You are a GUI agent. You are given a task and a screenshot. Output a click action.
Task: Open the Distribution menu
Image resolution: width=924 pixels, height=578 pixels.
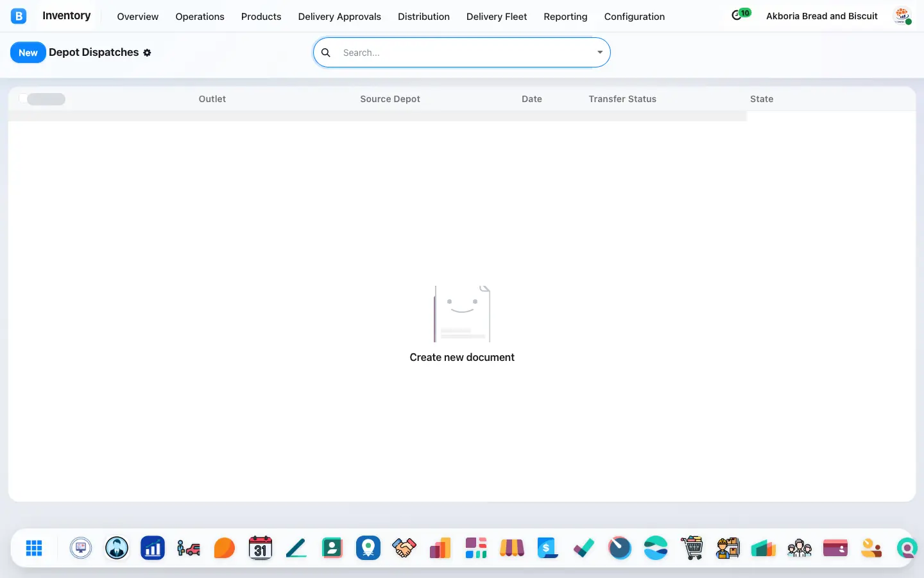tap(424, 17)
